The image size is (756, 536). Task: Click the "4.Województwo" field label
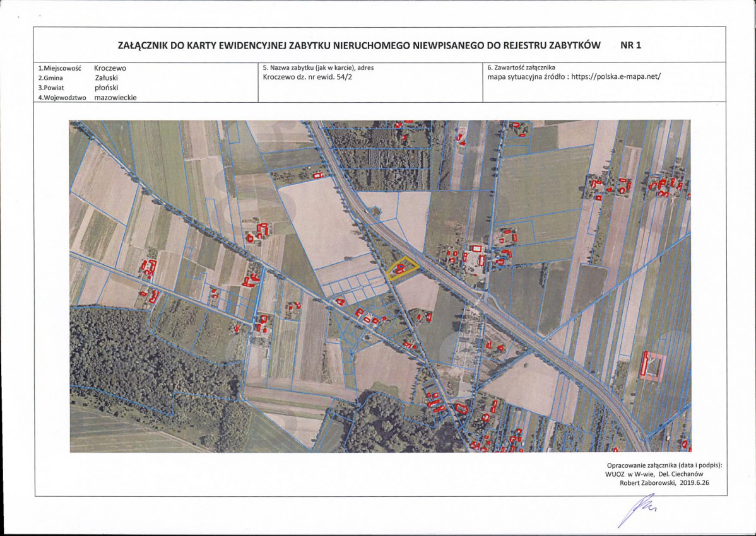[x=62, y=98]
